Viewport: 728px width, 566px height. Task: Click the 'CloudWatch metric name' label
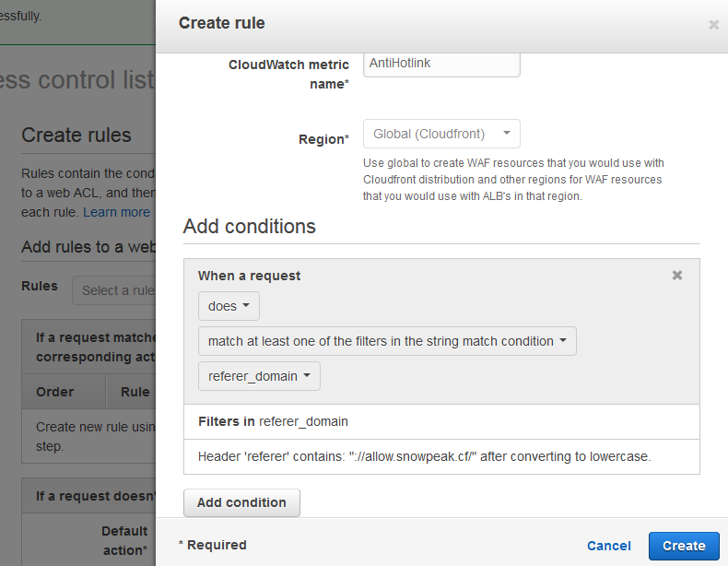[x=288, y=75]
